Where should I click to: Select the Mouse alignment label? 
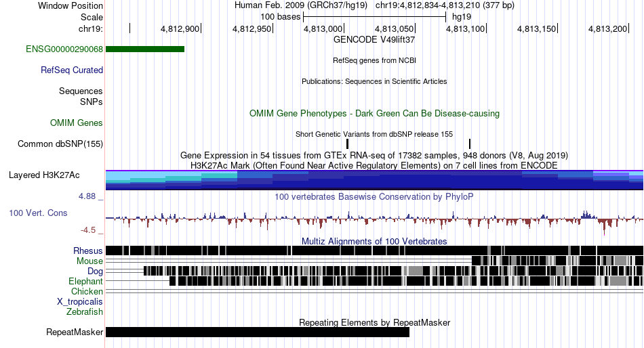coord(89,261)
